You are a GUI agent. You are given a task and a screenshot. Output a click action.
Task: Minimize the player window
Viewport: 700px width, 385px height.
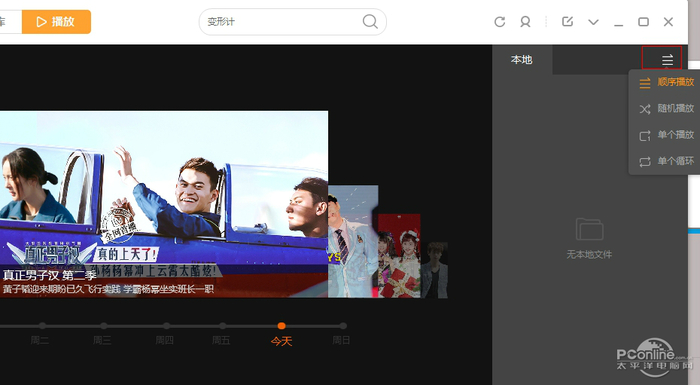pos(618,25)
